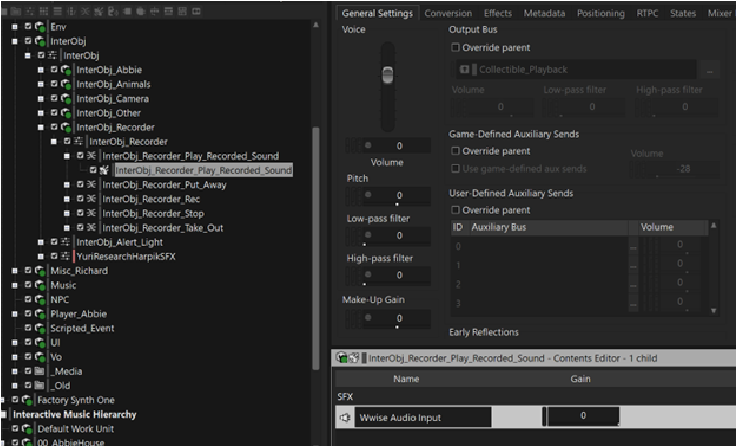Image resolution: width=736 pixels, height=446 pixels.
Task: Collapse the top-level InterObj work unit
Action: click(x=15, y=41)
